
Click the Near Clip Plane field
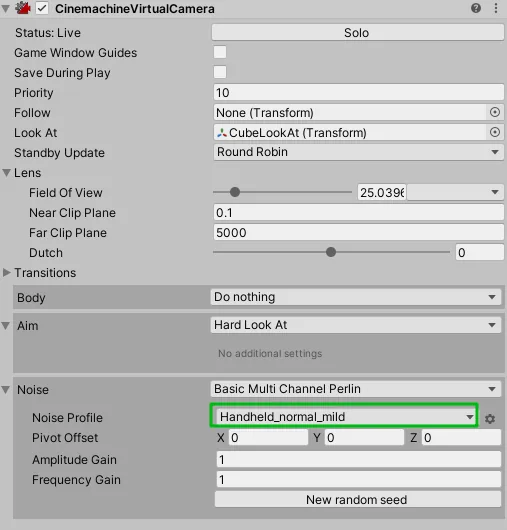[x=359, y=212]
